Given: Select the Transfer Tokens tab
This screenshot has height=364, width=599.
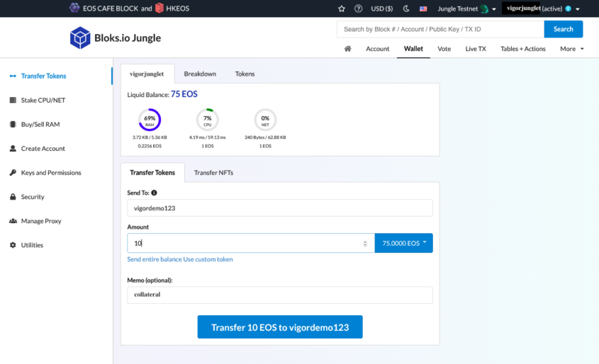Looking at the screenshot, I should [x=152, y=173].
